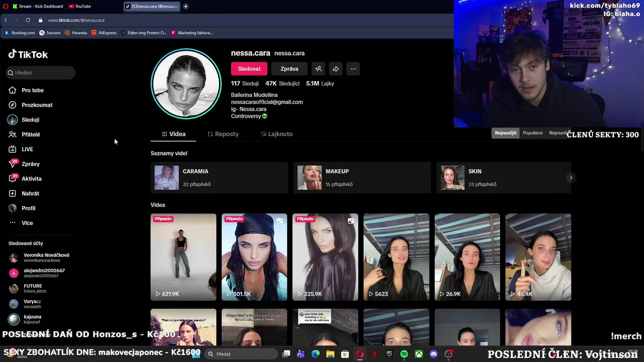This screenshot has height=362, width=644.
Task: Switch to the Reposty tab
Action: (223, 134)
